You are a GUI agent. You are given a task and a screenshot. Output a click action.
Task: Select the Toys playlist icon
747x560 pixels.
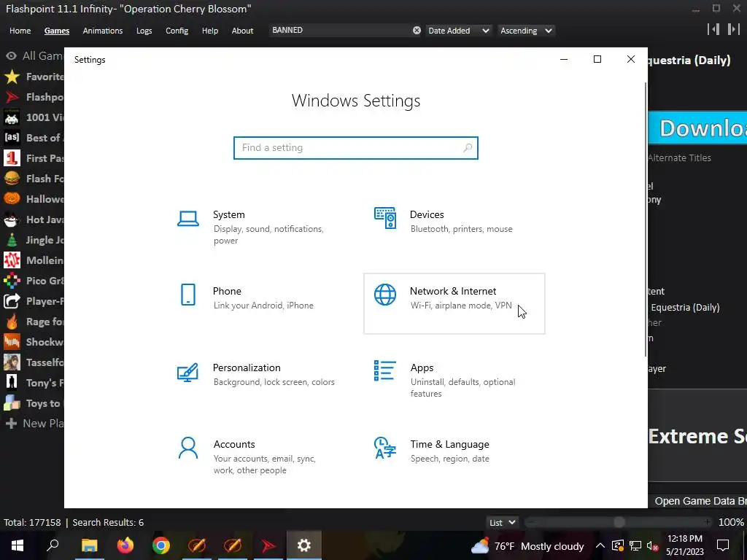pos(12,403)
